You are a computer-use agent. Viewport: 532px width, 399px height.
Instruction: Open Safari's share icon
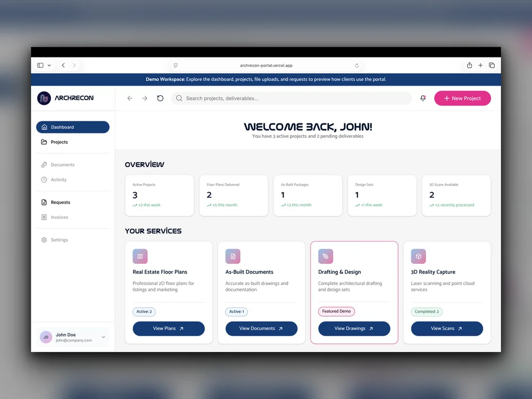coord(469,65)
